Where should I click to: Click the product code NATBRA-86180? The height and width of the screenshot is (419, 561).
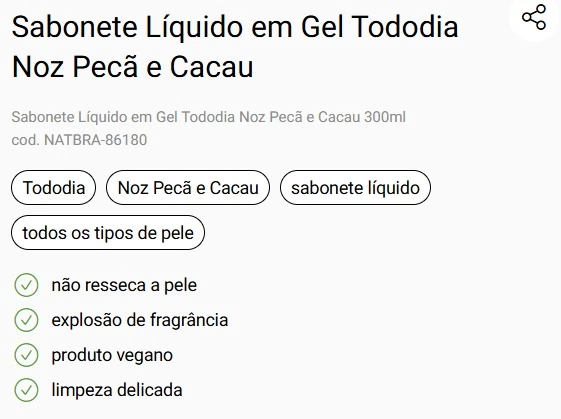coord(96,140)
